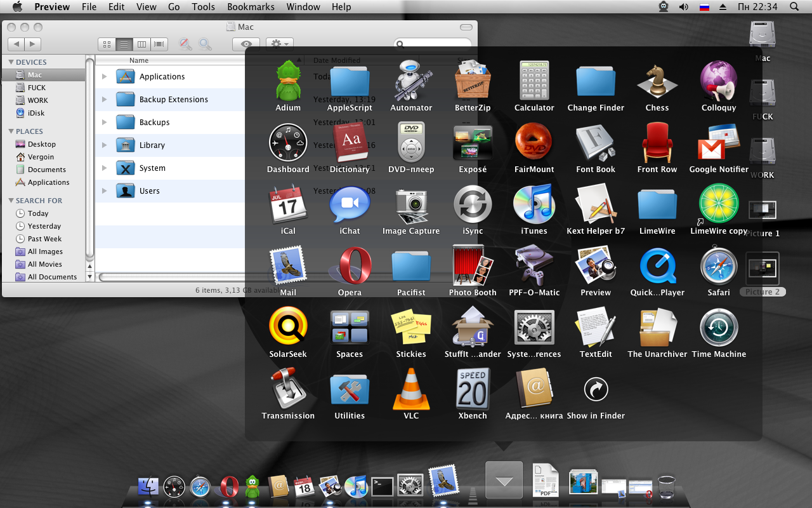Go back in Finder window
Screen dimensions: 812x508
16,44
